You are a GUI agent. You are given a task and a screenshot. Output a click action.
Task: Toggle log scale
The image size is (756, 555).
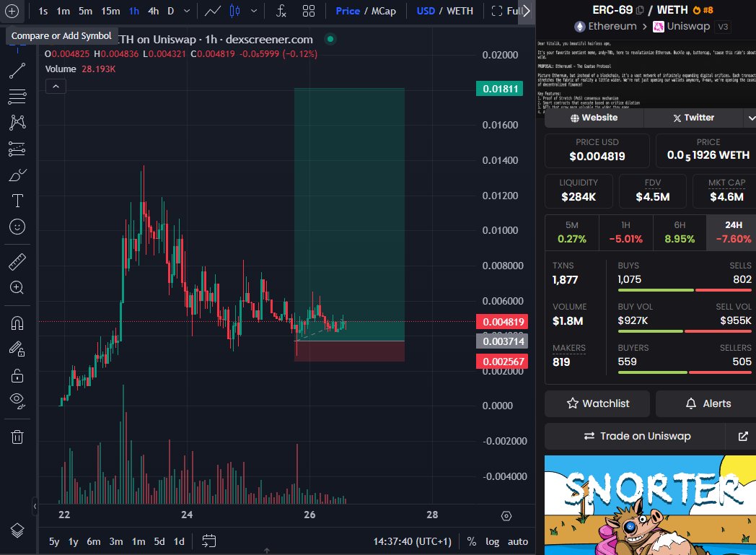point(492,541)
